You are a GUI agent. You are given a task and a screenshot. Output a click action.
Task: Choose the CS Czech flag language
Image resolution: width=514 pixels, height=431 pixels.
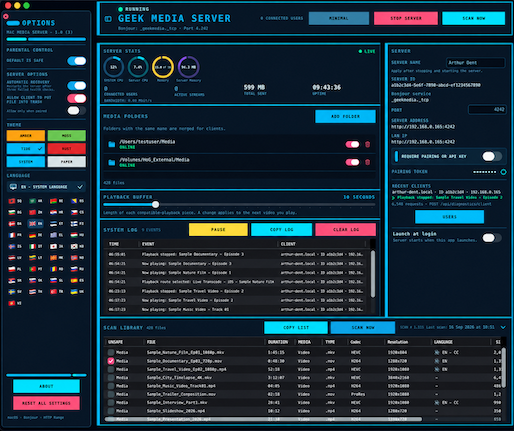[x=77, y=212]
